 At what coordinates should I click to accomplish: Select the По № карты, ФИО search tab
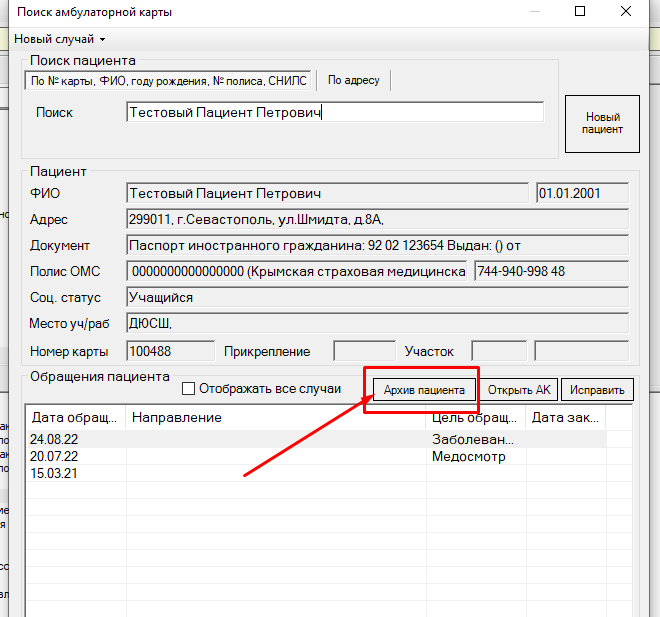tap(168, 80)
